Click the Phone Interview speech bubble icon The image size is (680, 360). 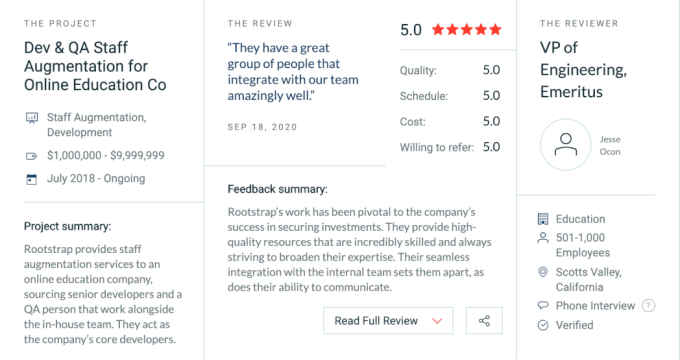point(543,305)
